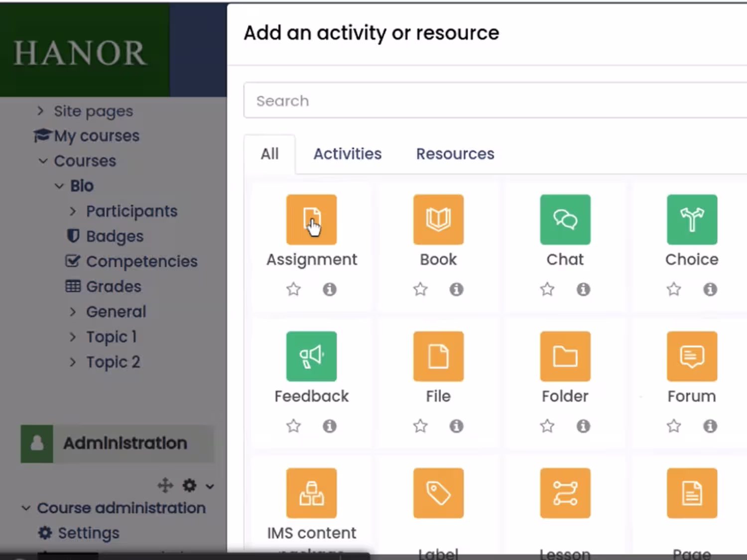This screenshot has height=560, width=747.
Task: Show info for the Book resource
Action: coord(456,289)
